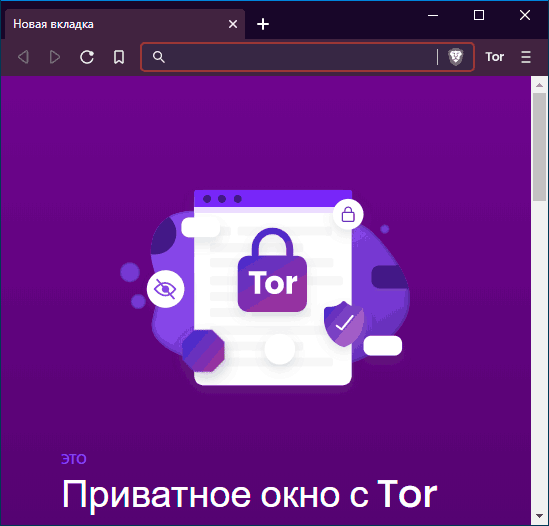The image size is (549, 526).
Task: Click the Tor indicator button
Action: click(494, 57)
